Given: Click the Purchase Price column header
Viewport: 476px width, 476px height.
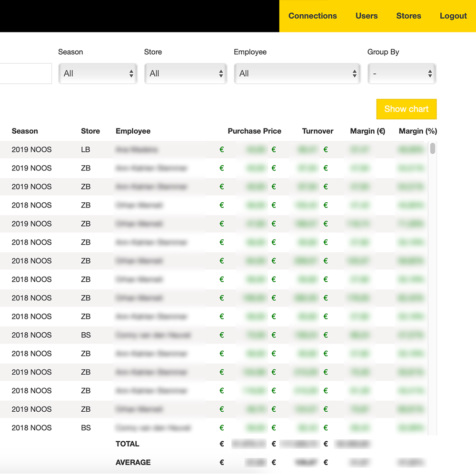Looking at the screenshot, I should pyautogui.click(x=254, y=131).
